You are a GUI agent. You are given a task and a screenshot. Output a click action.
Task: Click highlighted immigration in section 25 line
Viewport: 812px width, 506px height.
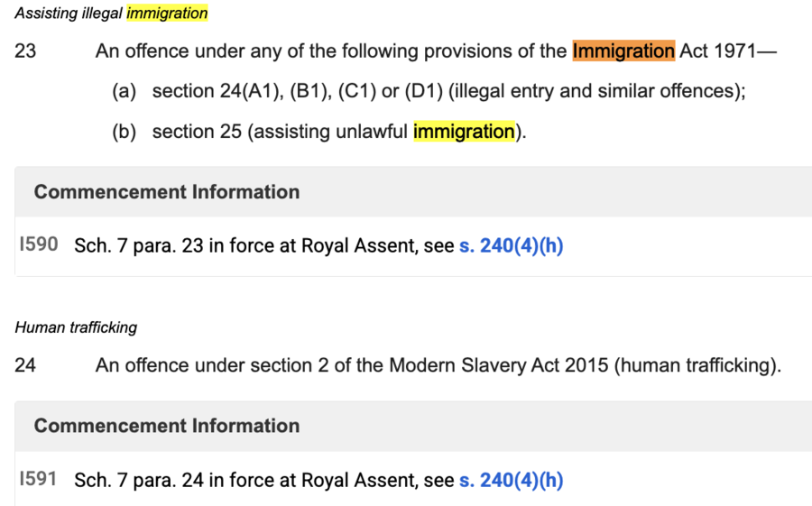click(x=464, y=132)
